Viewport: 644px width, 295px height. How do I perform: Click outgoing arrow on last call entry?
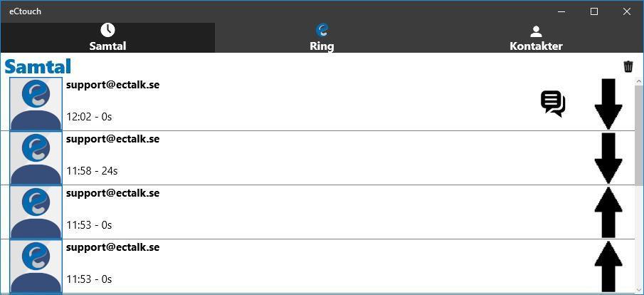(x=608, y=266)
